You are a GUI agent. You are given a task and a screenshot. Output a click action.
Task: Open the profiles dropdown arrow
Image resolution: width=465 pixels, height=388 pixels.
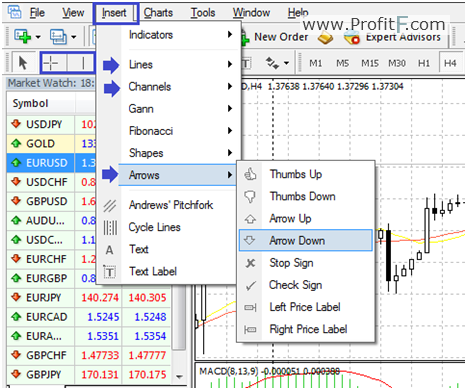pyautogui.click(x=74, y=37)
